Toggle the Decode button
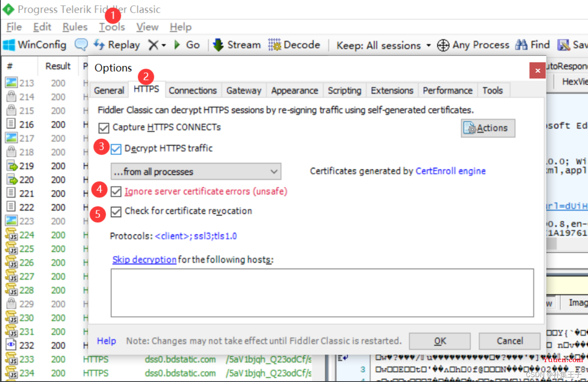Viewport: 588px width, 382px height. [294, 45]
